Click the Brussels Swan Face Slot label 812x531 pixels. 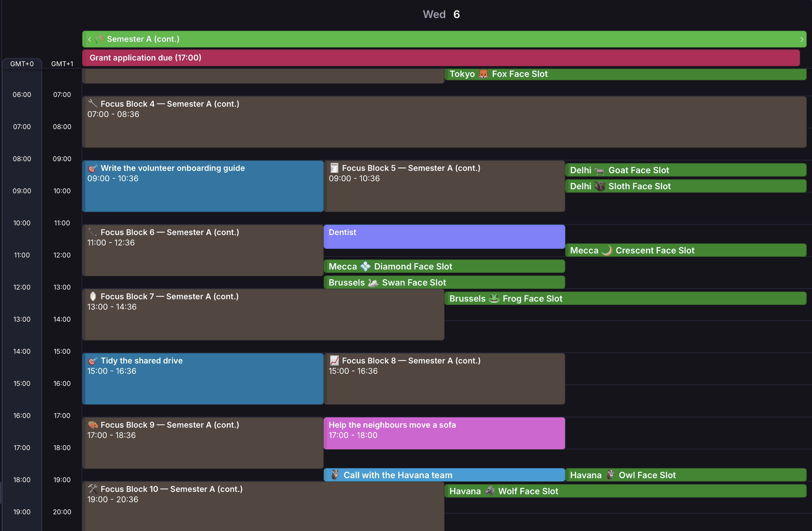pos(387,283)
